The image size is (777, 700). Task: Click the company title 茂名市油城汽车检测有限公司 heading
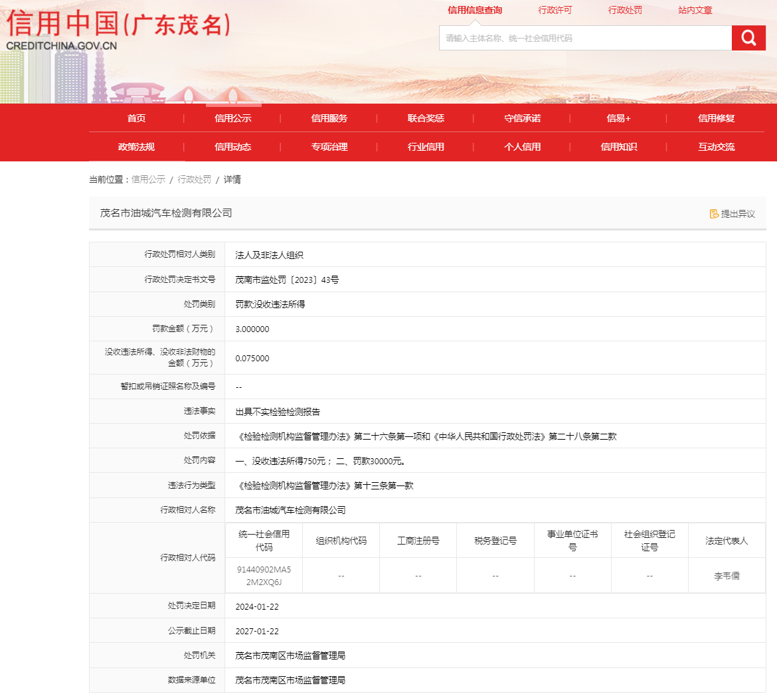pos(166,213)
